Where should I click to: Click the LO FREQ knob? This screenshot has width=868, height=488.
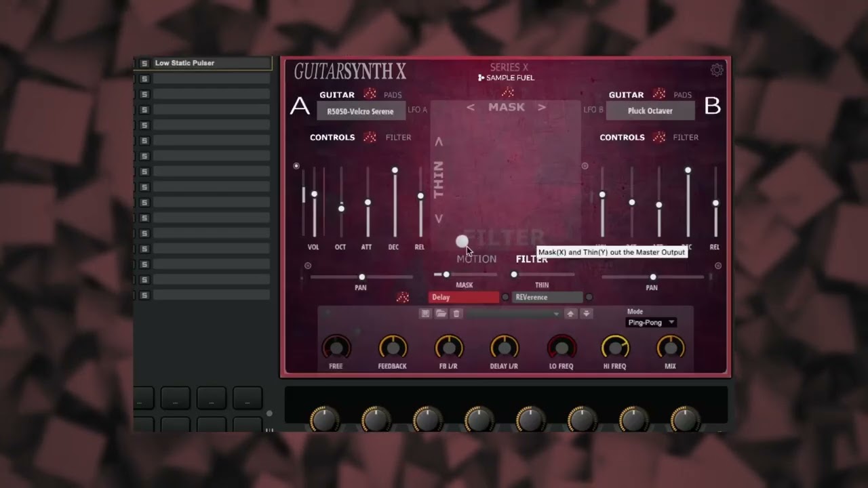click(x=561, y=348)
